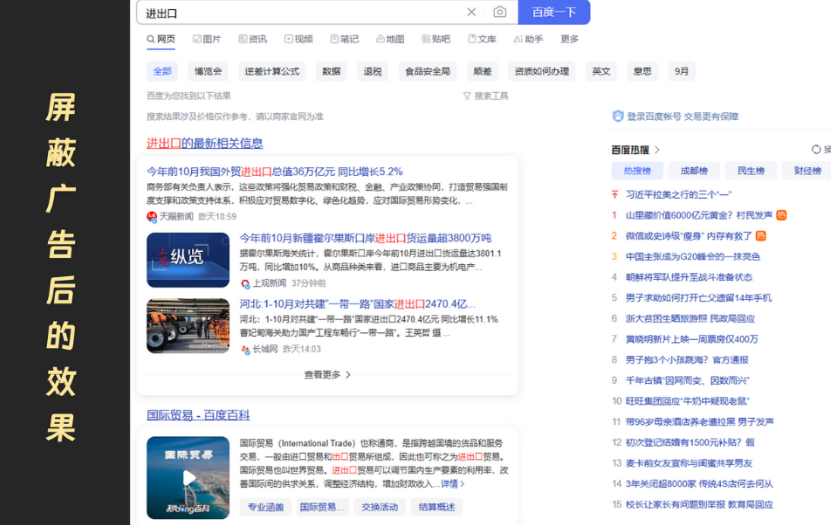Screen dimensions: 831x525
Task: Click the refresh icon in Baidu hot search
Action: pos(816,149)
